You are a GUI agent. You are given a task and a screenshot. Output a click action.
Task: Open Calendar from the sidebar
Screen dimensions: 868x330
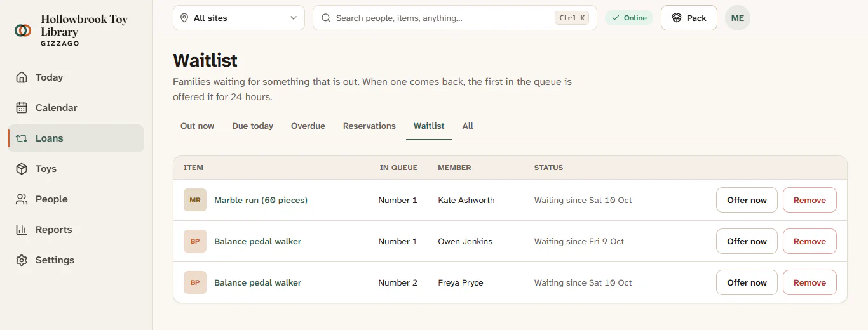tap(76, 108)
